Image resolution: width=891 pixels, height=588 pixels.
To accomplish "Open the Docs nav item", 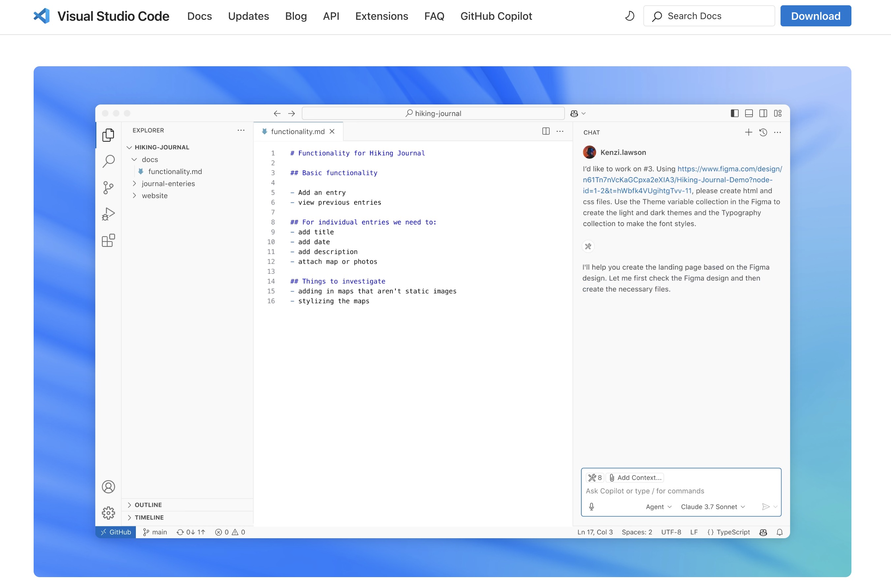I will [x=200, y=16].
